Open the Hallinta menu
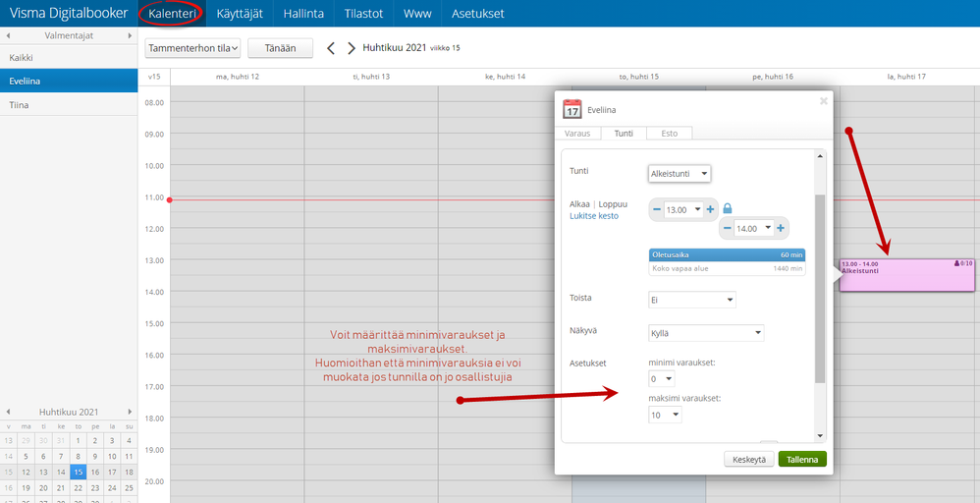 [x=303, y=13]
